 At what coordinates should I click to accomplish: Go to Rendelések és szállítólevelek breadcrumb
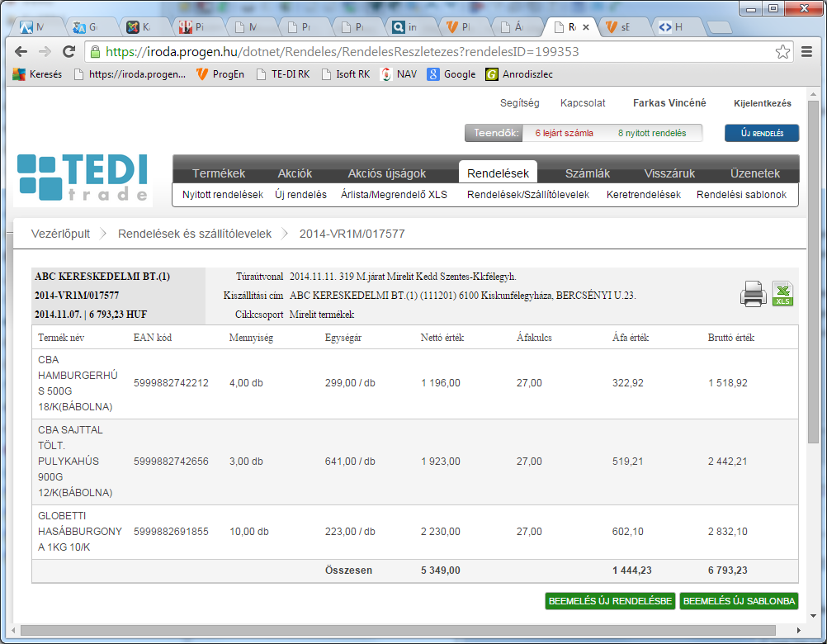pyautogui.click(x=195, y=234)
